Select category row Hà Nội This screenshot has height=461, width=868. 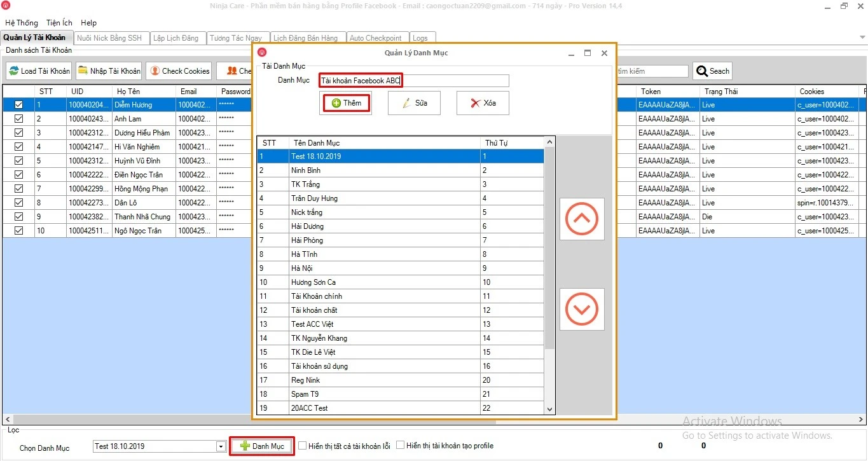point(401,268)
